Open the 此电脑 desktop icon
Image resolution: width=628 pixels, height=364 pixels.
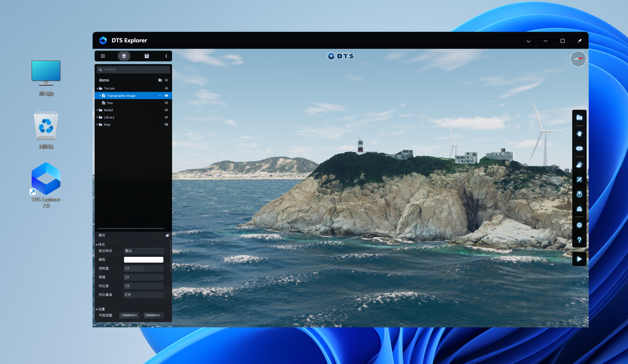46,78
